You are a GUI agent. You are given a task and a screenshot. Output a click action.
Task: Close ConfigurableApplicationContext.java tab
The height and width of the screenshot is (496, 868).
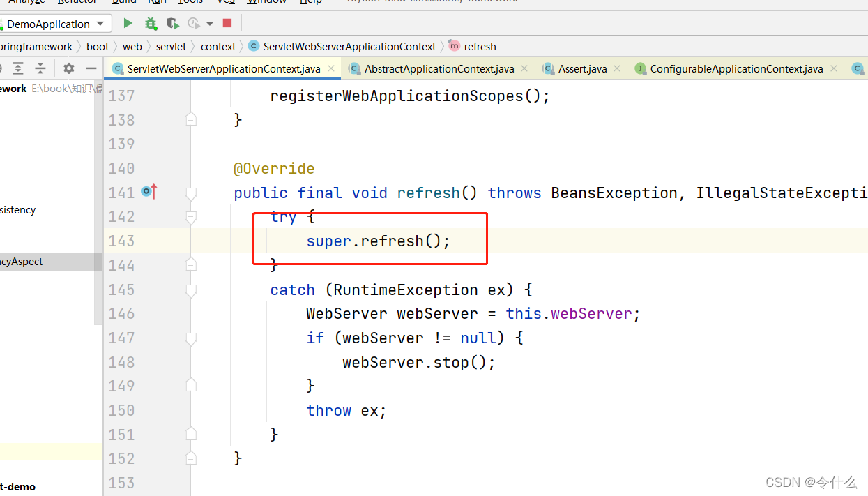(833, 68)
